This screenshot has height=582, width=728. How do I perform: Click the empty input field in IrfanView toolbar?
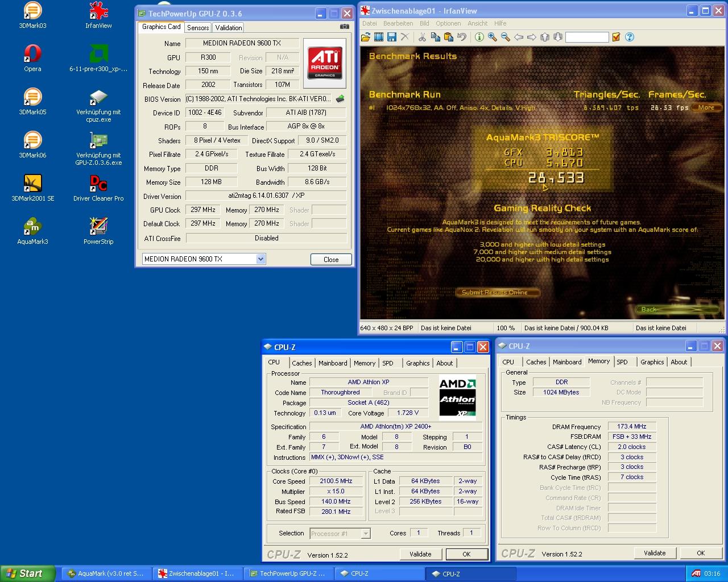[x=587, y=37]
